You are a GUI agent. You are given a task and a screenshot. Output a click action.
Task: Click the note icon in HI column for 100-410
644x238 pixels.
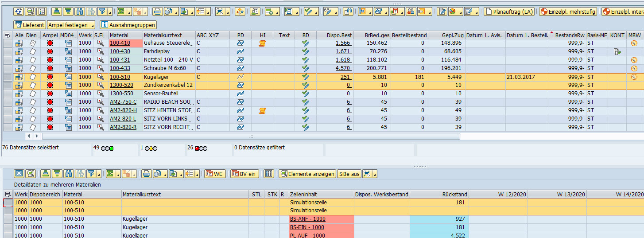262,43
